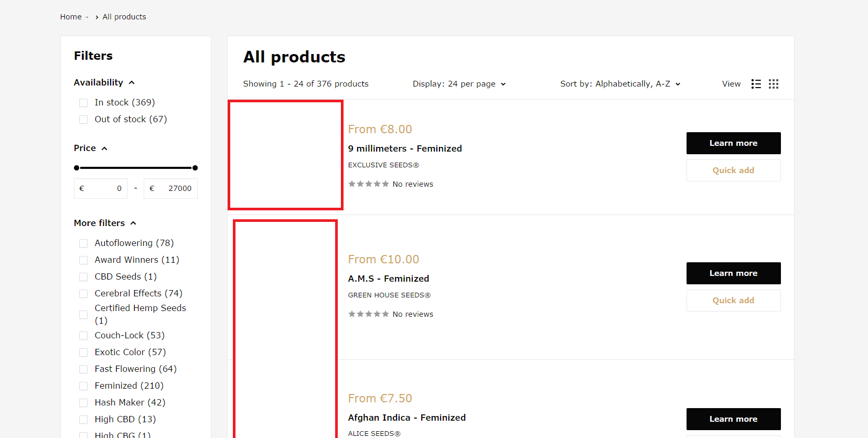Screen dimensions: 868x438
Task: Check the Fast Flowering filter
Action: click(x=83, y=369)
